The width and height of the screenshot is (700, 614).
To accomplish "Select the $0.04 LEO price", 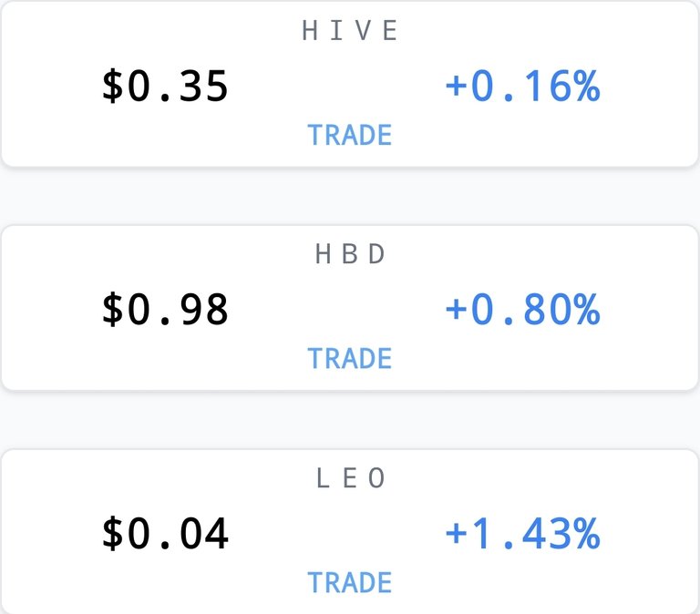I will point(165,533).
